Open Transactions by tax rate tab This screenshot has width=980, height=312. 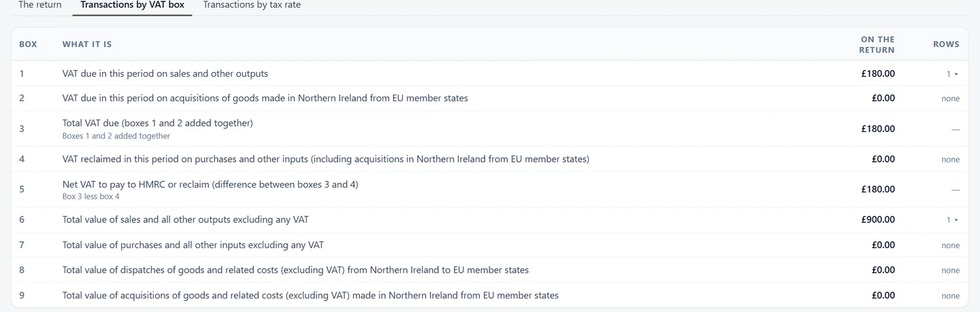(x=252, y=5)
